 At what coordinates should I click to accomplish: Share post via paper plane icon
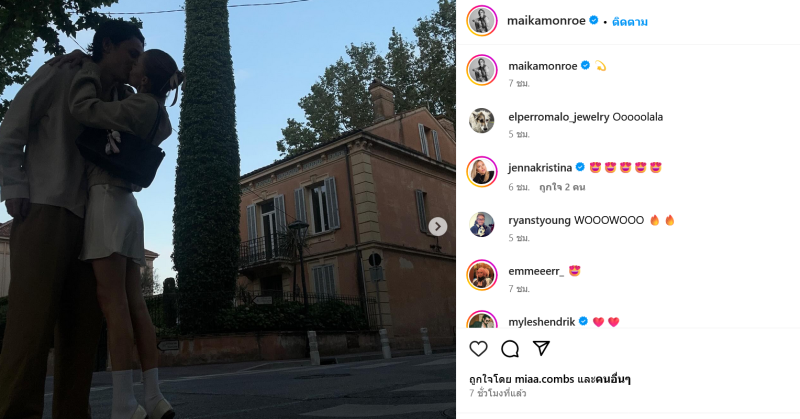pyautogui.click(x=541, y=349)
